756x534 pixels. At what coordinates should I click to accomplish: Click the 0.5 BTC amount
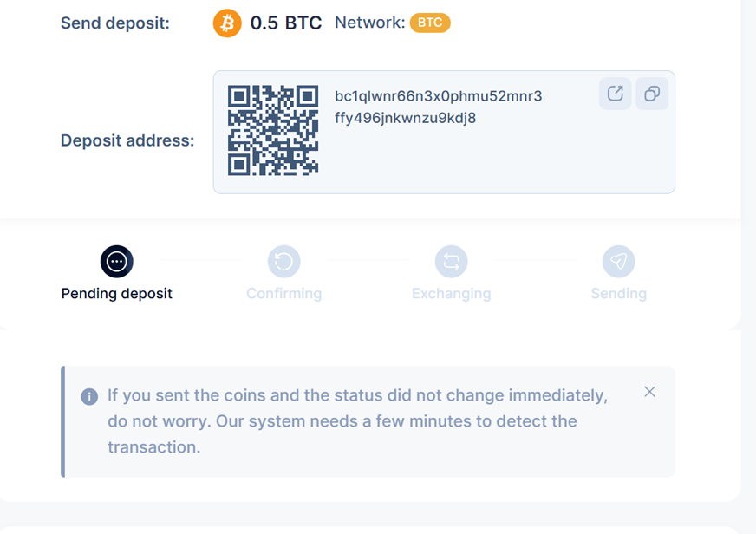coord(286,23)
